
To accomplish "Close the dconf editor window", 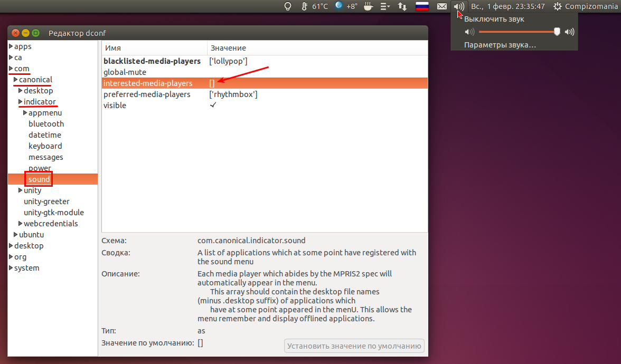I will coord(15,33).
